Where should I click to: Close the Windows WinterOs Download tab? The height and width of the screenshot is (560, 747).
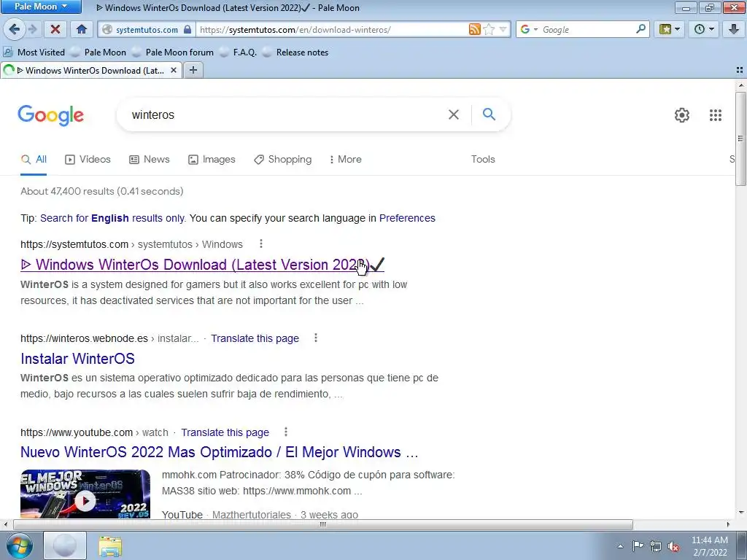coord(174,71)
